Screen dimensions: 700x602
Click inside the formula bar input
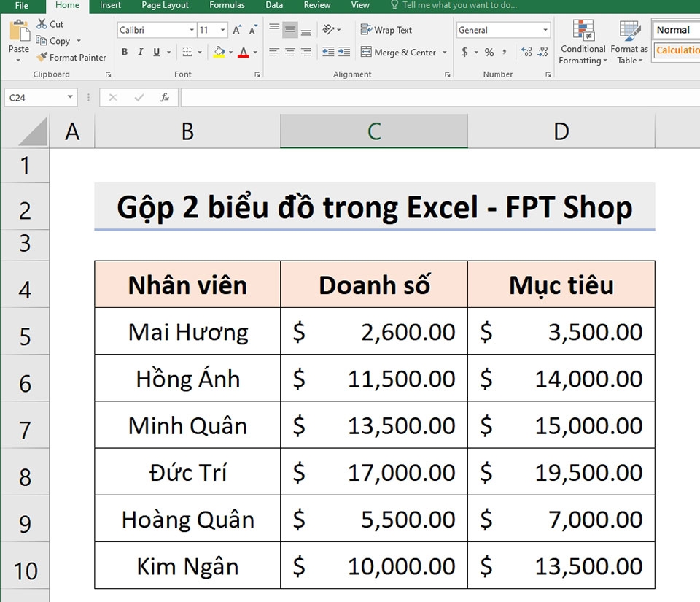tap(440, 97)
